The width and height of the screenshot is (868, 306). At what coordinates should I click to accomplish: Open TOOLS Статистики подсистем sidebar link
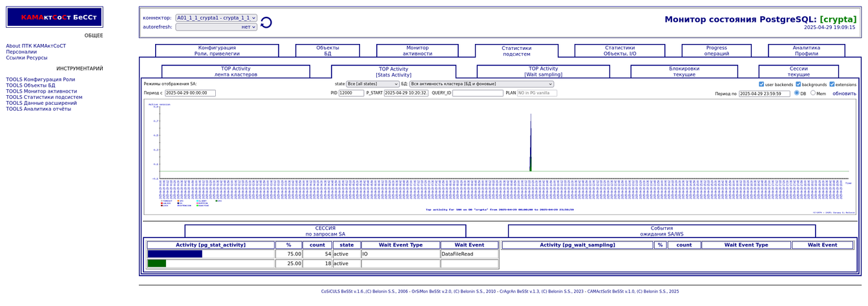tap(44, 97)
